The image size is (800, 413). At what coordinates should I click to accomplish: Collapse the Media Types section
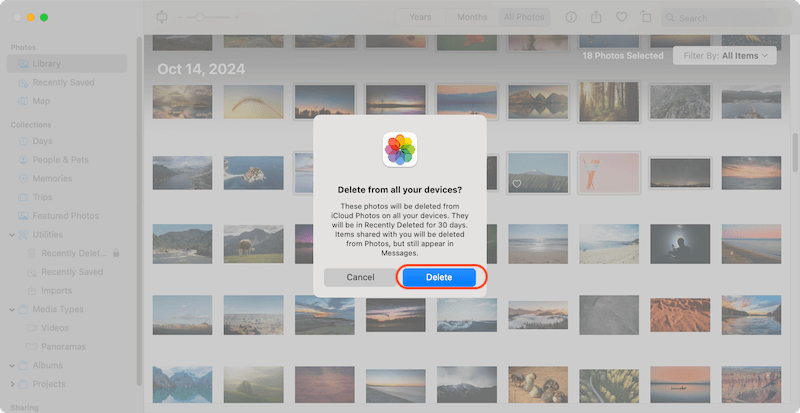click(12, 309)
